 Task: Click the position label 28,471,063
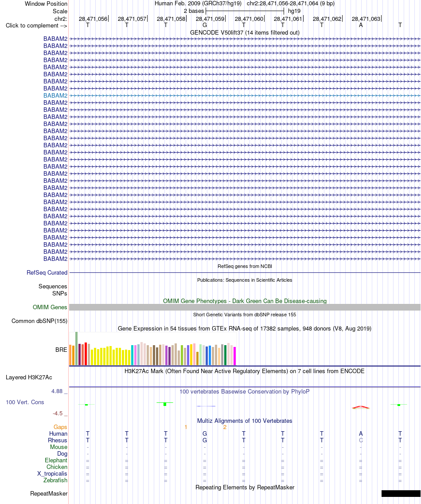click(x=366, y=19)
